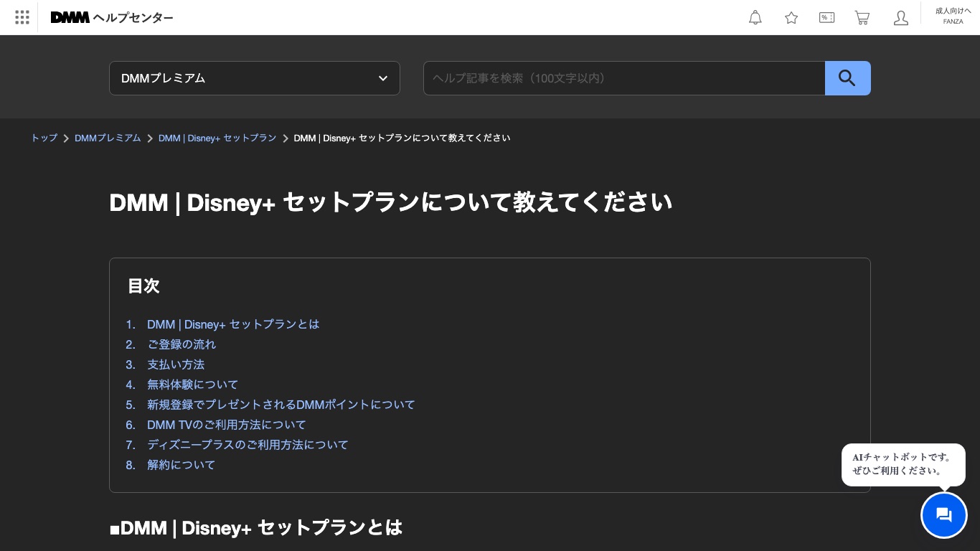Viewport: 980px width, 551px height.
Task: Click the AIチャットボットです speech bubble
Action: click(x=903, y=464)
